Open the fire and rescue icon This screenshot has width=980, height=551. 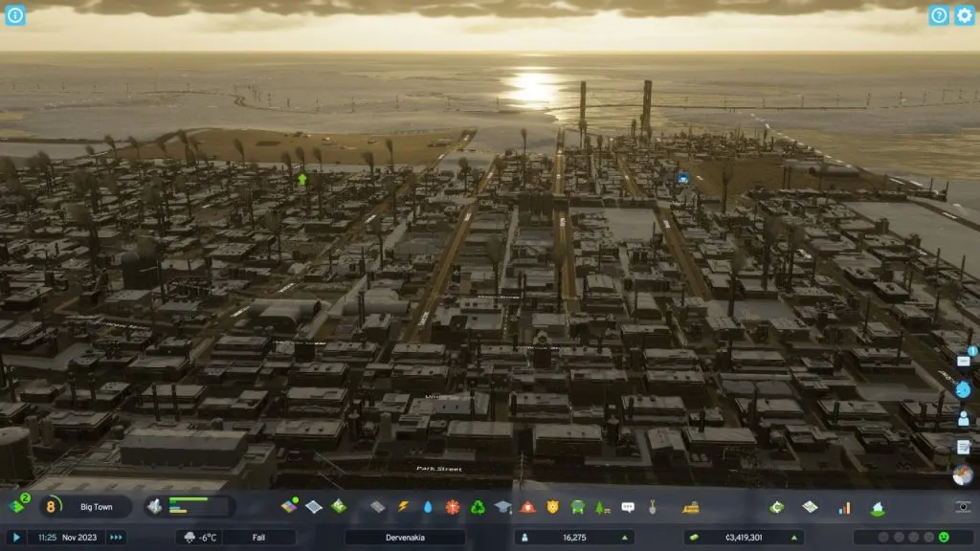(527, 507)
